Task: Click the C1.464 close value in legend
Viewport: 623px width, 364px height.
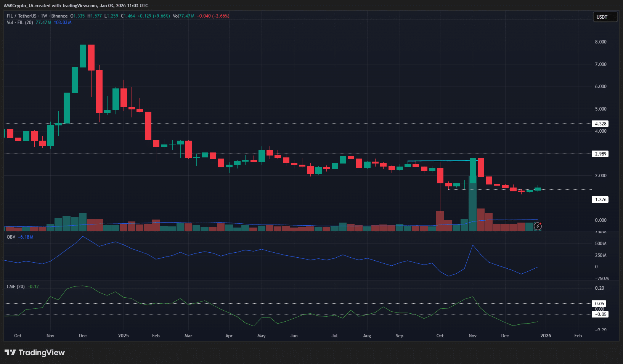Action: [x=128, y=16]
